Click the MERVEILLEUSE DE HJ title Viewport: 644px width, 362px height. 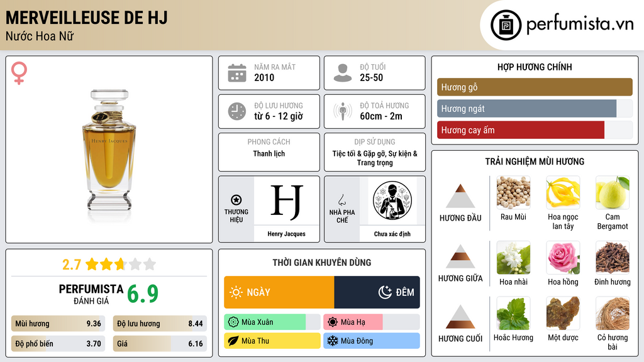point(87,18)
